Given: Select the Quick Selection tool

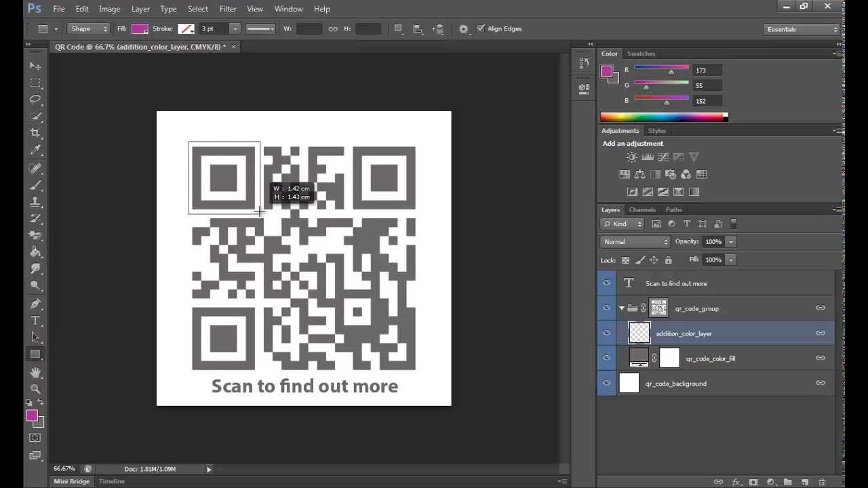Looking at the screenshot, I should (x=35, y=117).
